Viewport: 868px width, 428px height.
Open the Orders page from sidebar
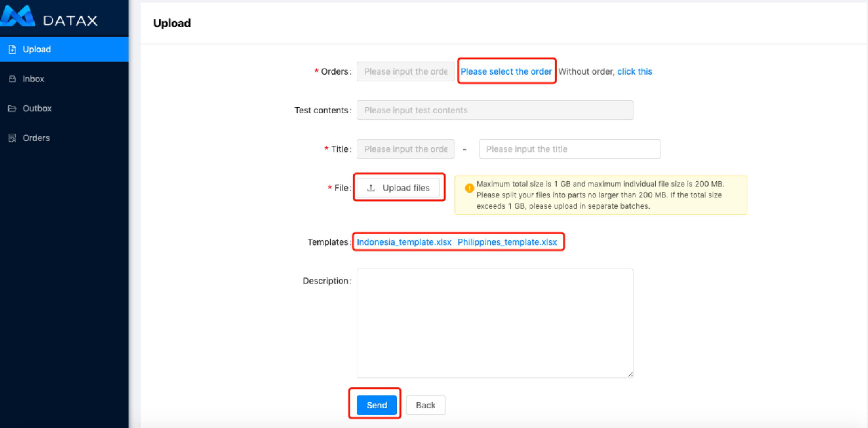pos(36,138)
